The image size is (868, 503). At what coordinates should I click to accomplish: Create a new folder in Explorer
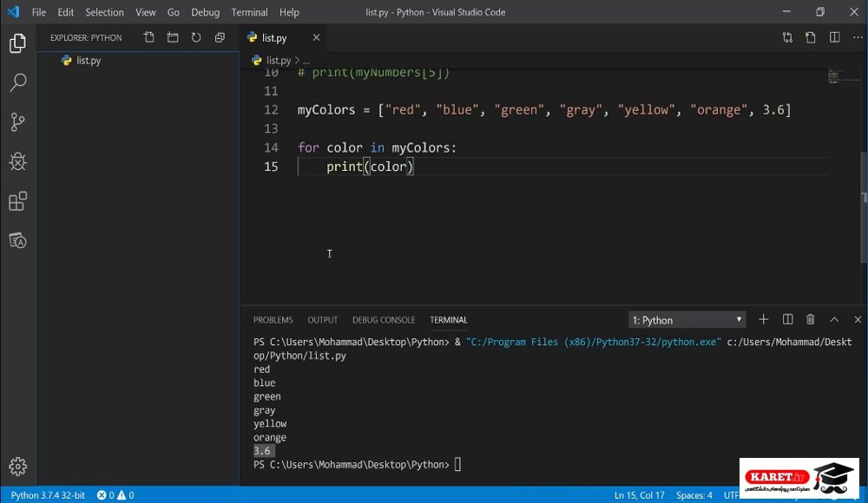(173, 37)
